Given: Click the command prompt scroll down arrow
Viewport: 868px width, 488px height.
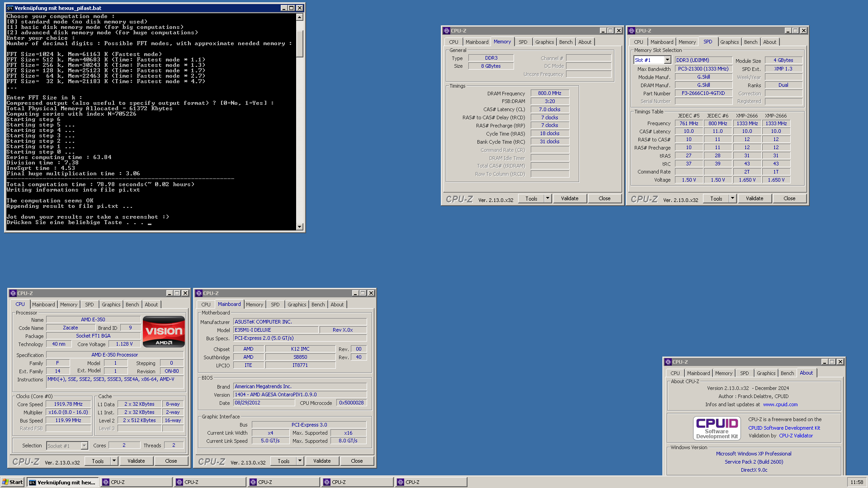Looking at the screenshot, I should pyautogui.click(x=299, y=226).
